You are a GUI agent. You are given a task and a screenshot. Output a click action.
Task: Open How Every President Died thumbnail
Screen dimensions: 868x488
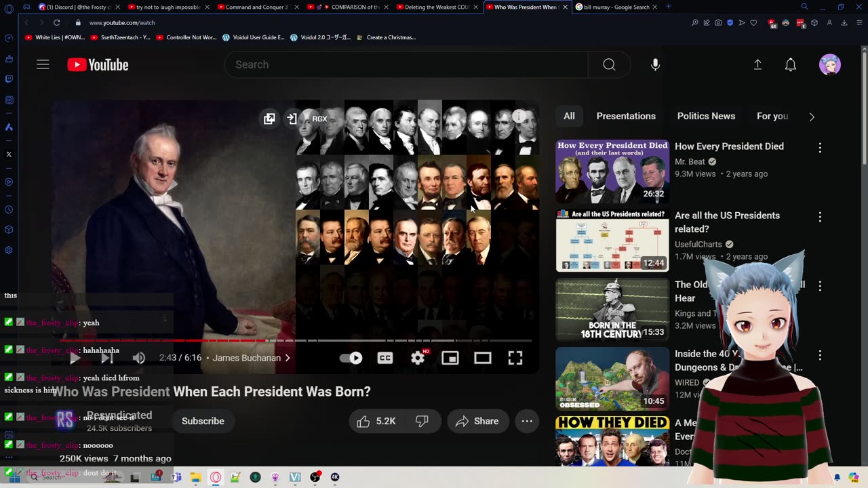[x=612, y=171]
